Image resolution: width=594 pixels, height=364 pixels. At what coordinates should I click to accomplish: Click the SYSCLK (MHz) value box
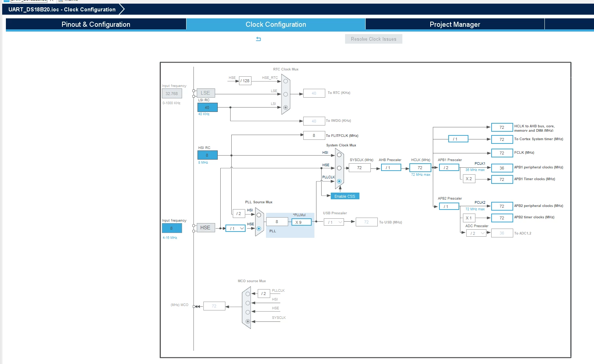point(359,168)
